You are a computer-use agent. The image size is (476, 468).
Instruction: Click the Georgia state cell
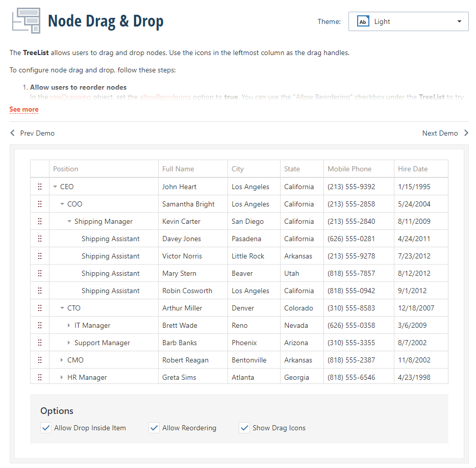click(x=302, y=377)
